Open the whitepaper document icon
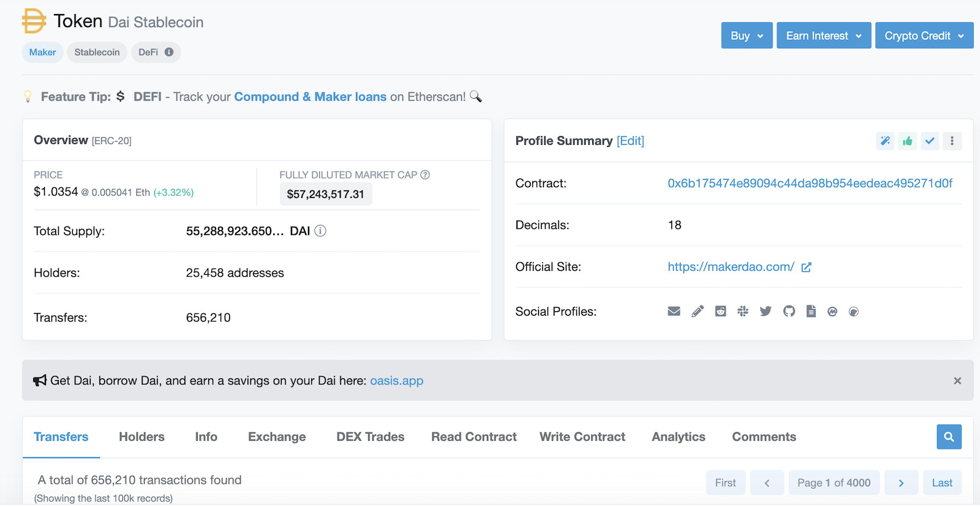The width and height of the screenshot is (980, 507). click(x=811, y=311)
